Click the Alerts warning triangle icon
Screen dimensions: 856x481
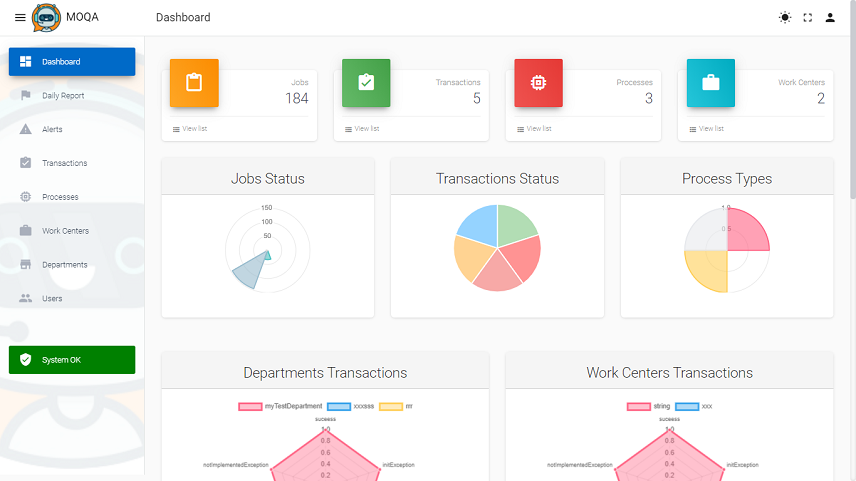(x=26, y=129)
